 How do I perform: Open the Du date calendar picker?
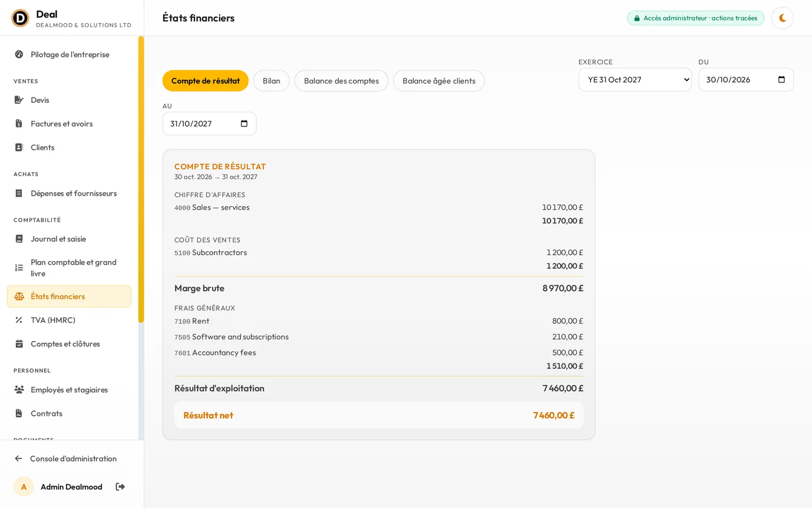(782, 80)
